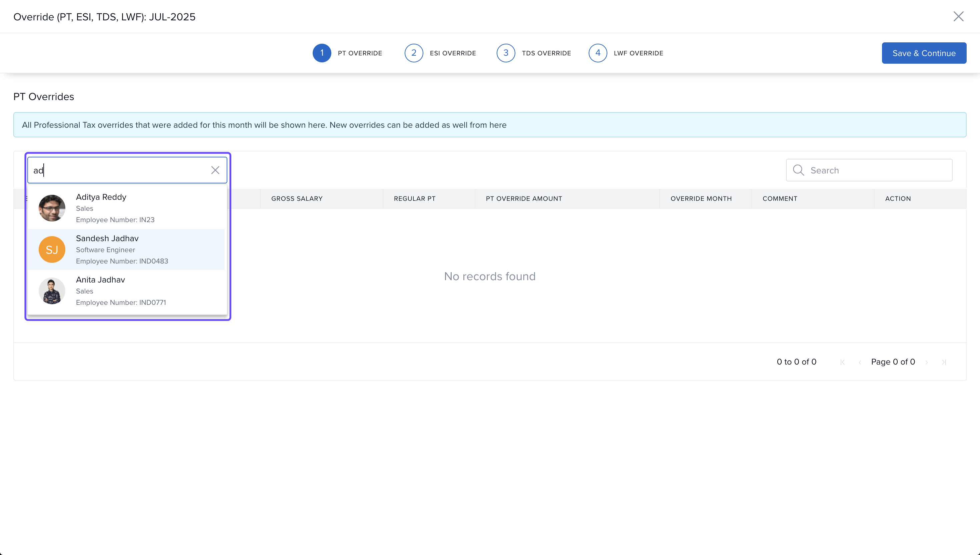Clear the employee search text with X icon
This screenshot has height=555, width=980.
click(x=215, y=170)
